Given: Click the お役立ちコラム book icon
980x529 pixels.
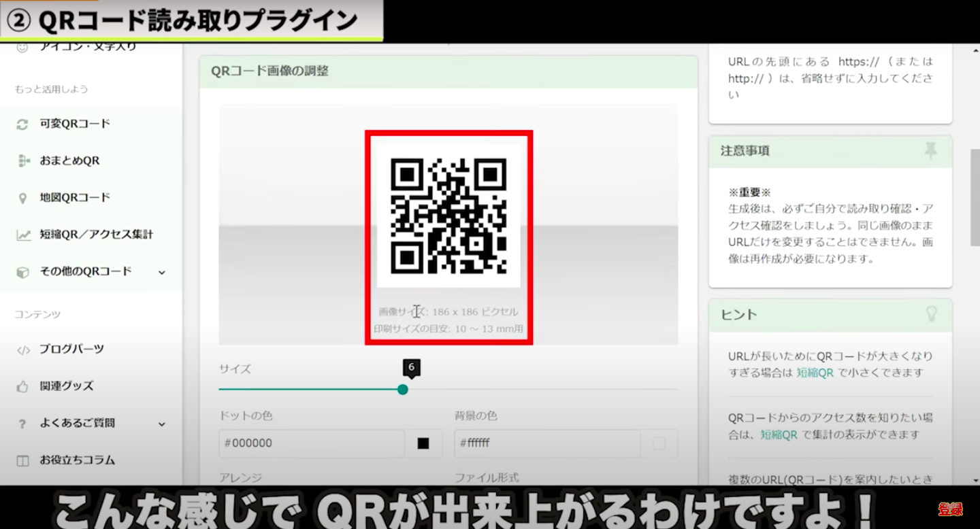Looking at the screenshot, I should point(22,460).
